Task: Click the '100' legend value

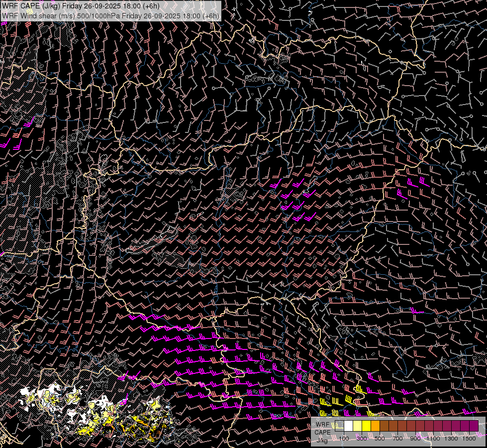Action: pyautogui.click(x=344, y=439)
